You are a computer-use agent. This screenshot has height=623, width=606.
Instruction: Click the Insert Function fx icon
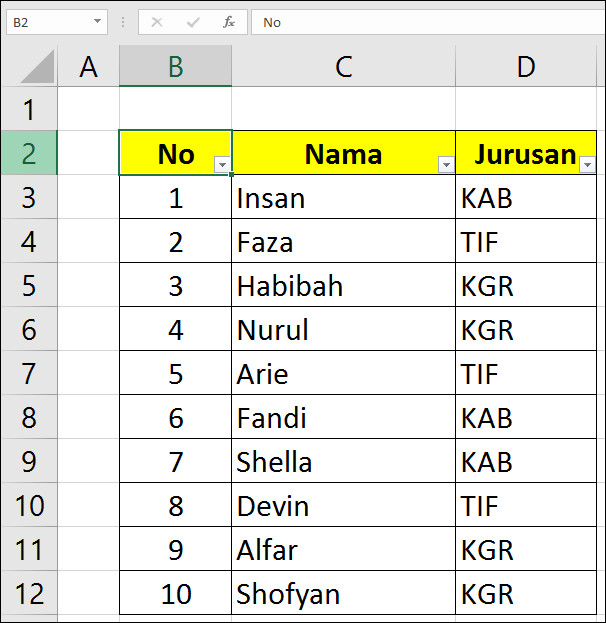click(x=229, y=22)
